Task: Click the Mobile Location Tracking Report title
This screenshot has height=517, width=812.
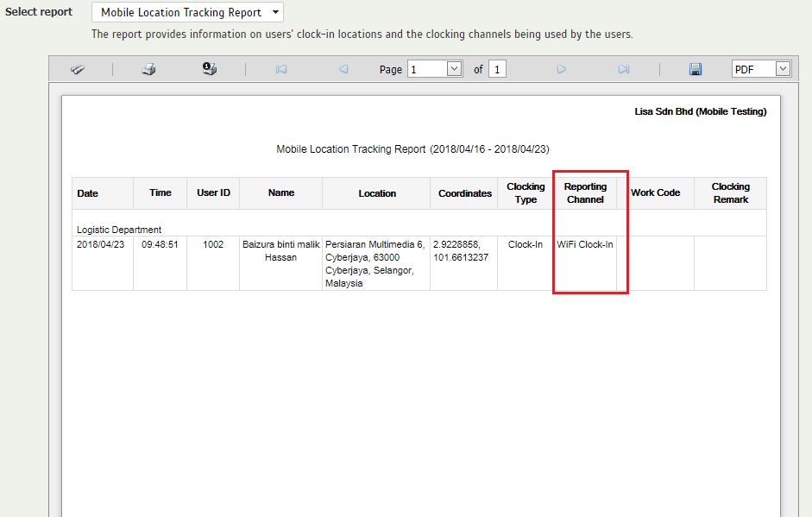Action: tap(412, 149)
